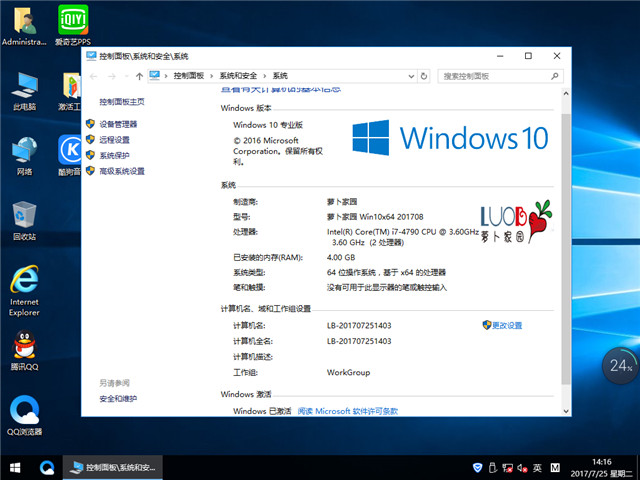The width and height of the screenshot is (640, 480).
Task: Click the USB device tray icon
Action: [x=492, y=468]
